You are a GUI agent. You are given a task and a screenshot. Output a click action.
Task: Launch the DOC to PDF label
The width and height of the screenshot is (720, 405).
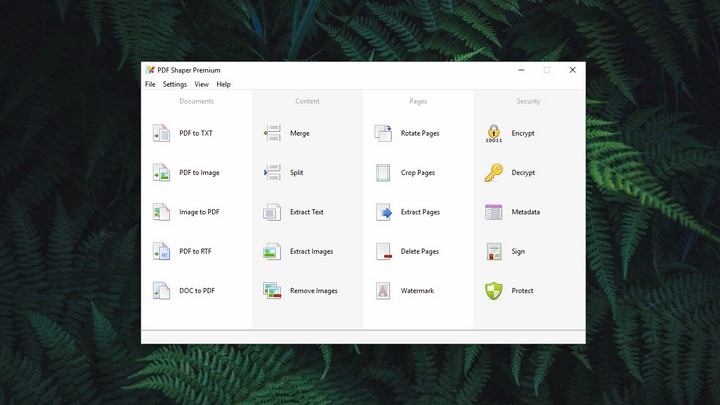tap(197, 291)
